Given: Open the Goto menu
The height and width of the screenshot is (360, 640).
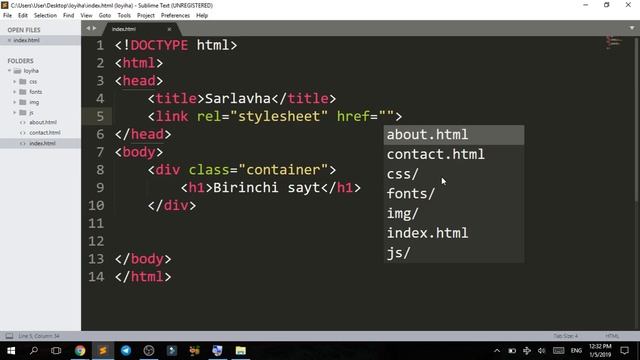Looking at the screenshot, I should (105, 16).
